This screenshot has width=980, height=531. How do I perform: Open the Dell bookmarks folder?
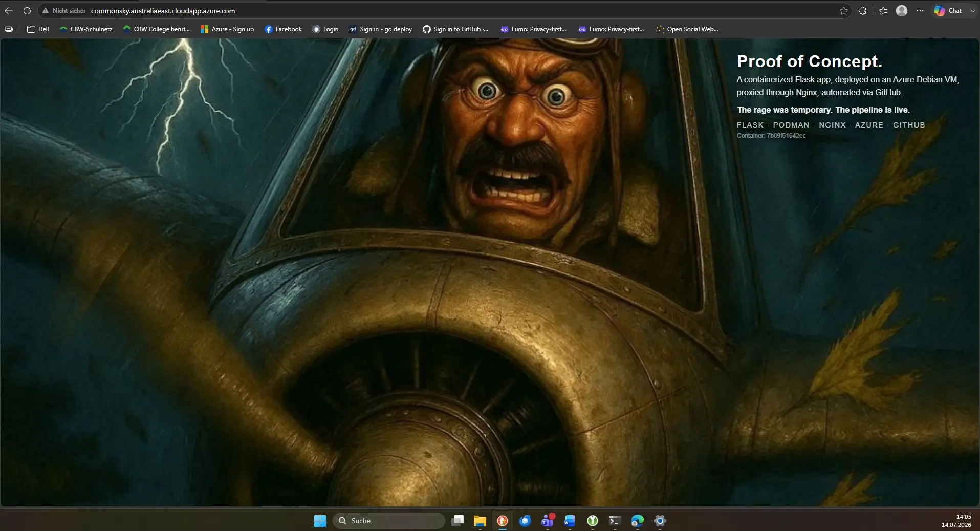coord(38,29)
